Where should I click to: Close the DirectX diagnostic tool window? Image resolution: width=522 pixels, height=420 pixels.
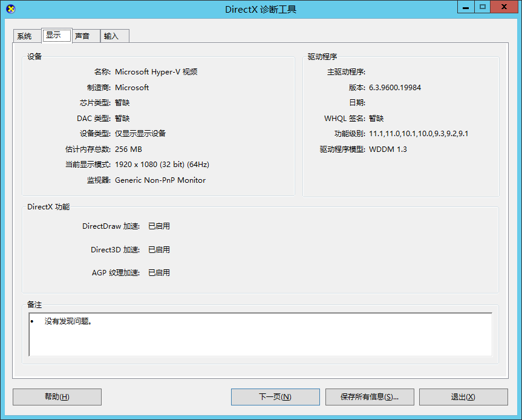pyautogui.click(x=504, y=7)
